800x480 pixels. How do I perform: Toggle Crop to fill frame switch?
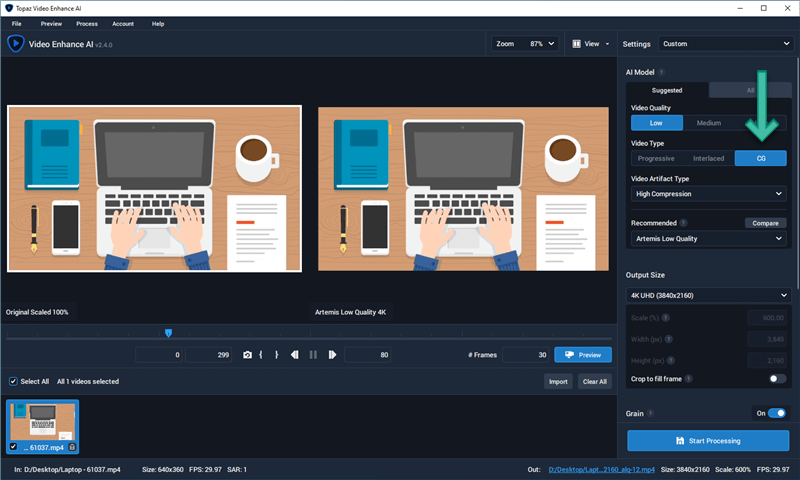click(777, 378)
